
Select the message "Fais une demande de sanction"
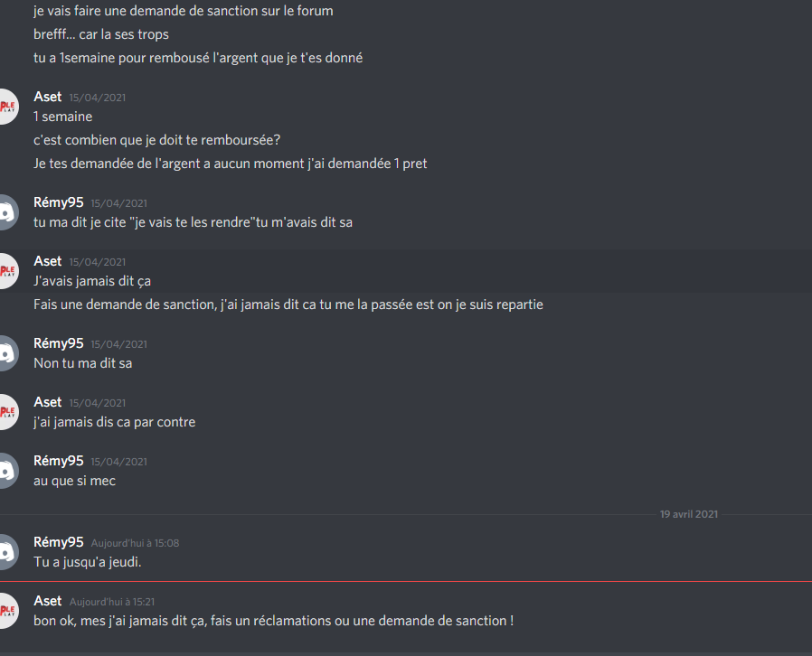288,305
